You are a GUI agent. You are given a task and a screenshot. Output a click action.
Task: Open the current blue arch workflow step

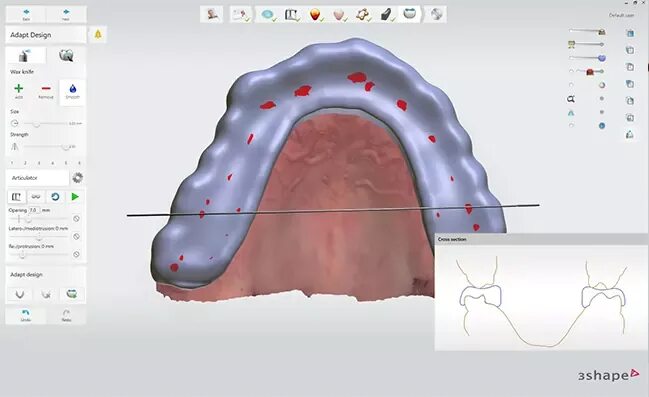pyautogui.click(x=409, y=14)
